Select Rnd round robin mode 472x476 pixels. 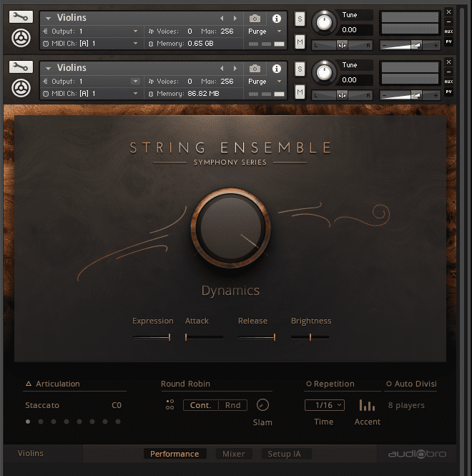coord(232,405)
